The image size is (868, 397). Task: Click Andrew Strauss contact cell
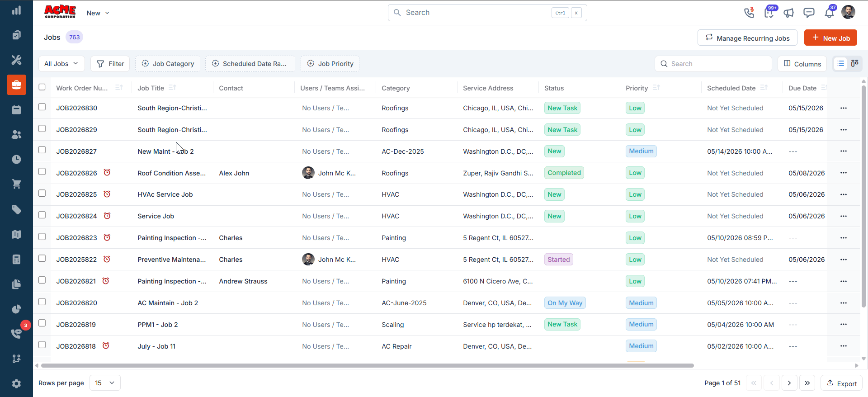[243, 281]
